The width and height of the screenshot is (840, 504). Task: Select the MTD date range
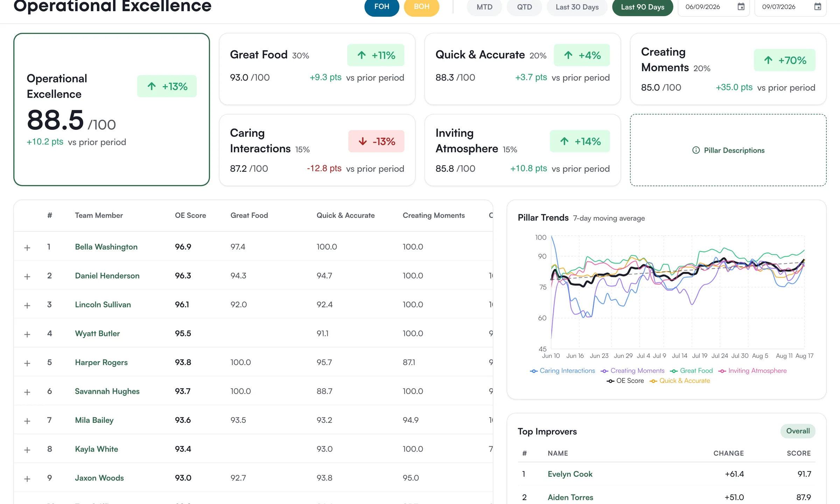click(484, 7)
